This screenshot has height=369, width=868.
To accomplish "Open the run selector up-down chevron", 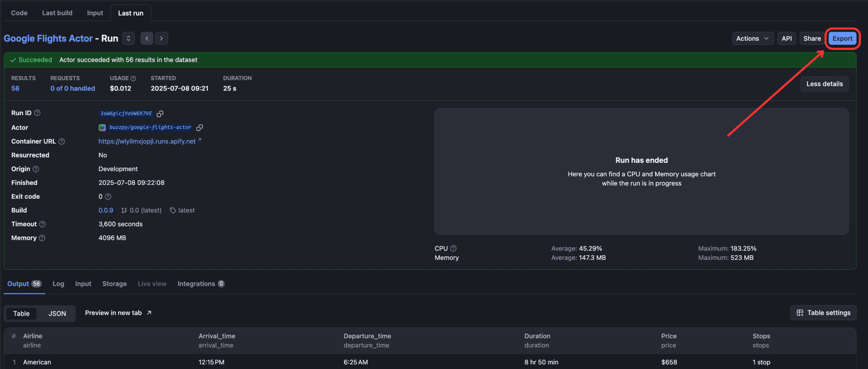I will coord(128,38).
